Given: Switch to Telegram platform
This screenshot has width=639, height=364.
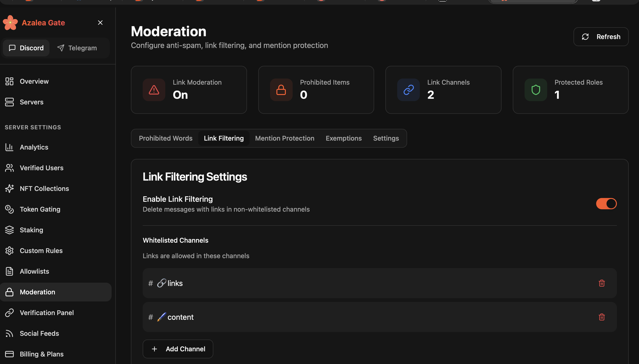Looking at the screenshot, I should coord(77,48).
